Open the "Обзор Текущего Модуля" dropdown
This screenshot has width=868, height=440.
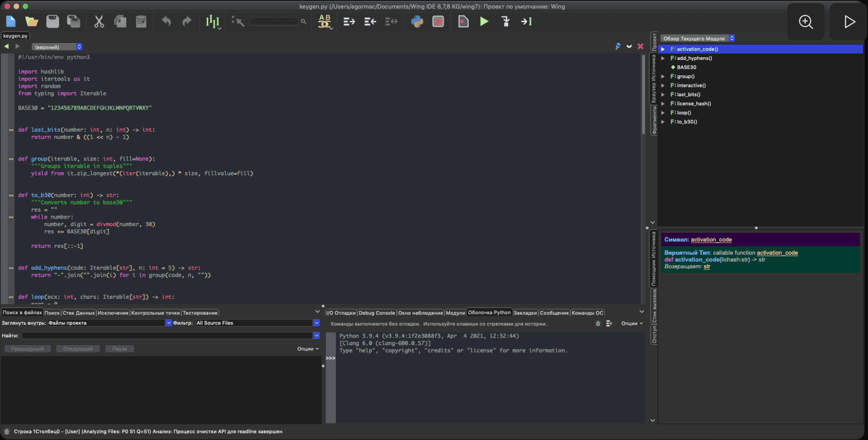[698, 39]
